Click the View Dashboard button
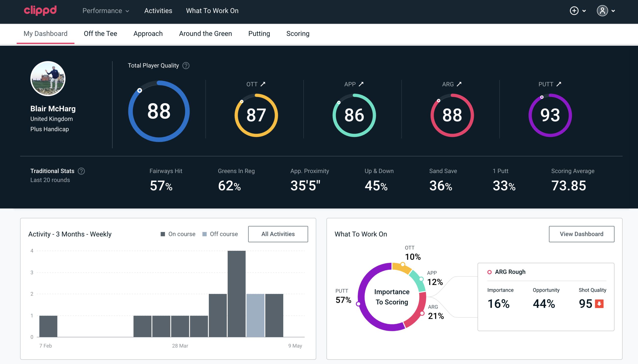638x364 pixels. click(x=581, y=234)
